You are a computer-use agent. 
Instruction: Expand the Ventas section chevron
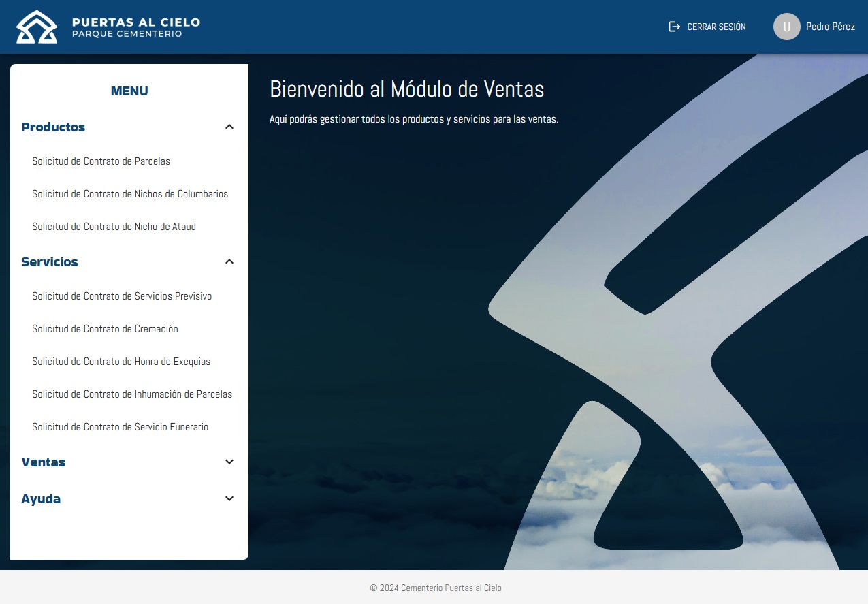[229, 462]
